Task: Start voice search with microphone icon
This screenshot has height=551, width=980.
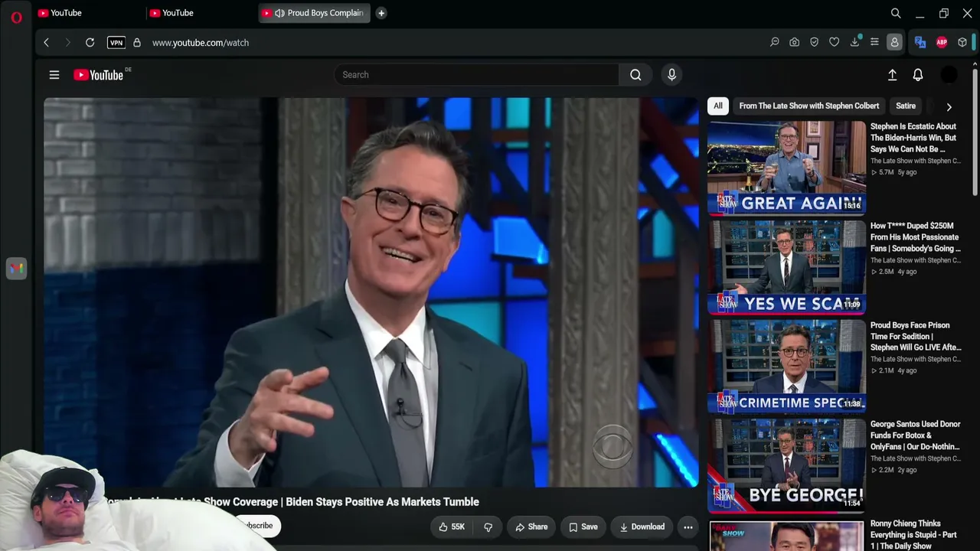Action: pos(671,75)
